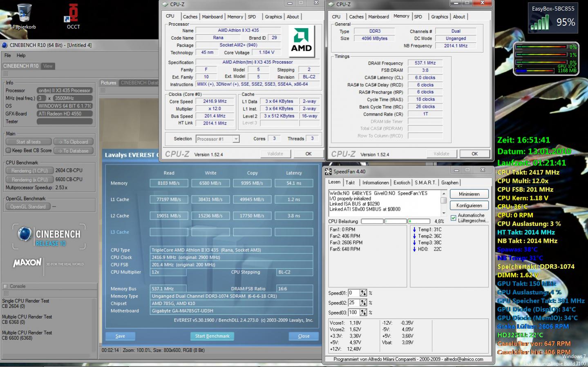Screen dimensions: 588x367
Task: Click the Fan3: 2606 RPM entry in SpeedFan
Action: point(346,242)
